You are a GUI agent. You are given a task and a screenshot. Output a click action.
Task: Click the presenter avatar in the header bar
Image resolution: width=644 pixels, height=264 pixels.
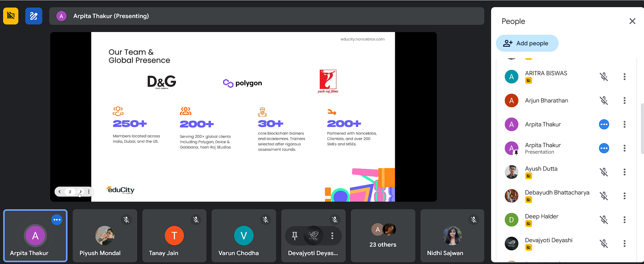tap(61, 16)
